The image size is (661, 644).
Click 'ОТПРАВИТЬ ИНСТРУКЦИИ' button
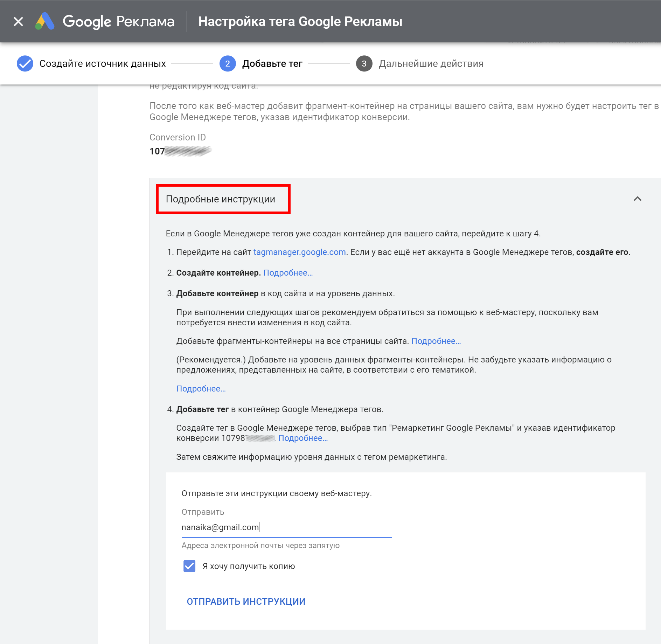click(x=246, y=602)
